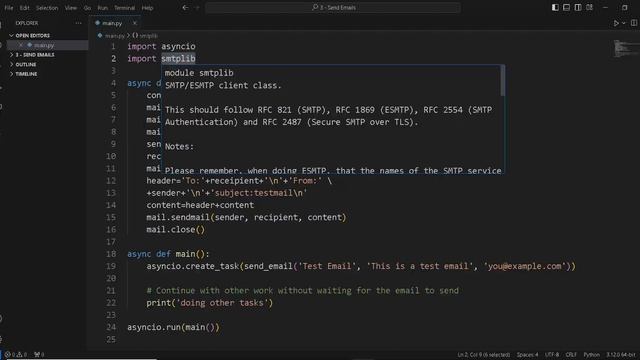Click the Python file icon in breadcrumb

100,36
